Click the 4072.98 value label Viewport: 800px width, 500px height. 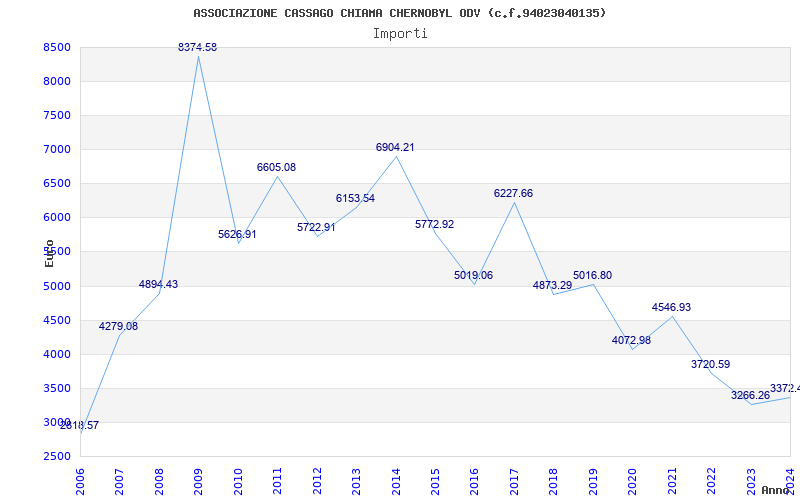click(631, 340)
